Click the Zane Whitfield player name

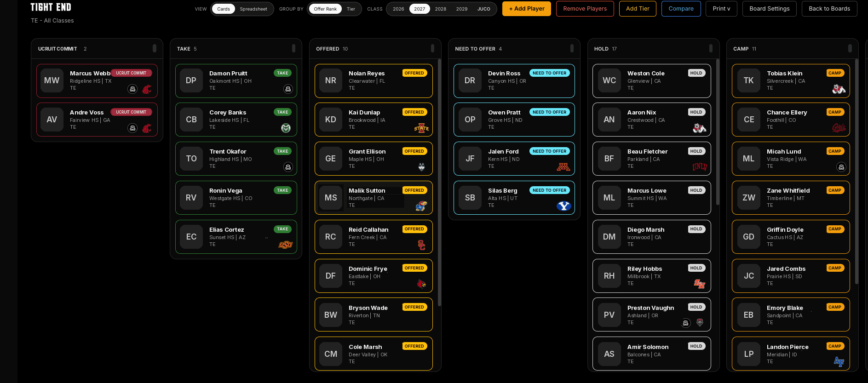click(788, 190)
